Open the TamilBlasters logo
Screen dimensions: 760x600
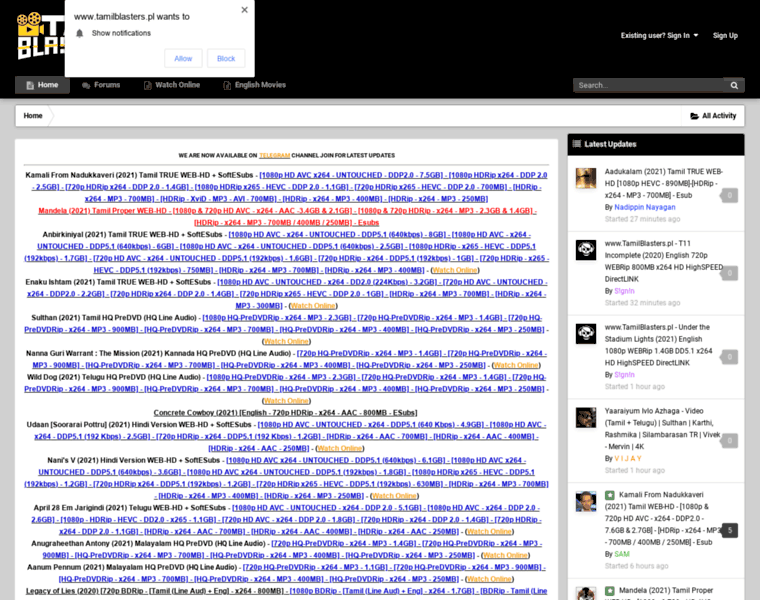click(x=41, y=35)
